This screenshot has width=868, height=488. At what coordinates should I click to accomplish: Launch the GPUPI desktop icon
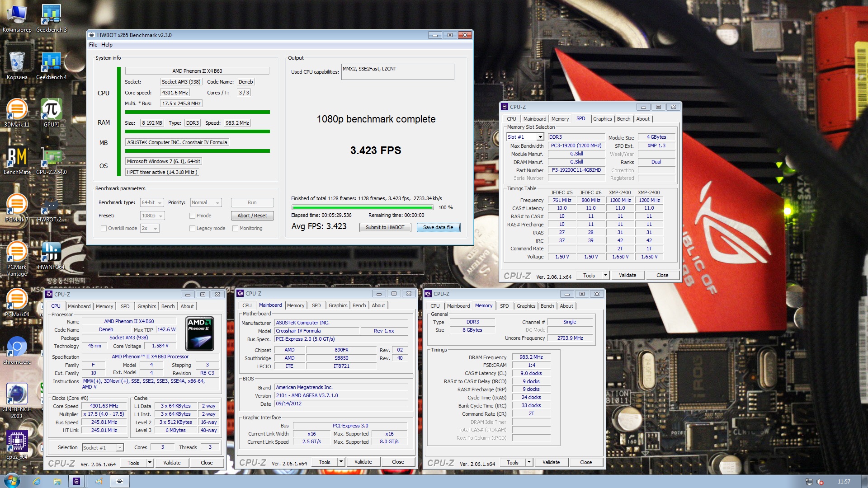(51, 113)
